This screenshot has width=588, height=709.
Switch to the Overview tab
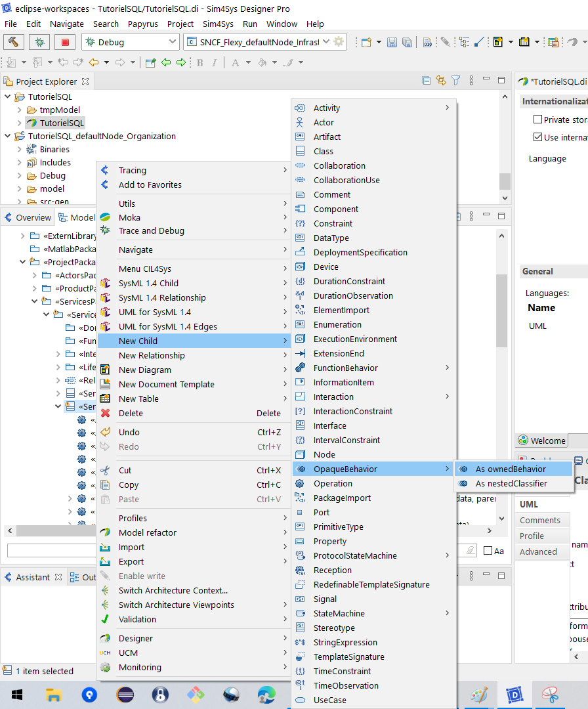(28, 217)
